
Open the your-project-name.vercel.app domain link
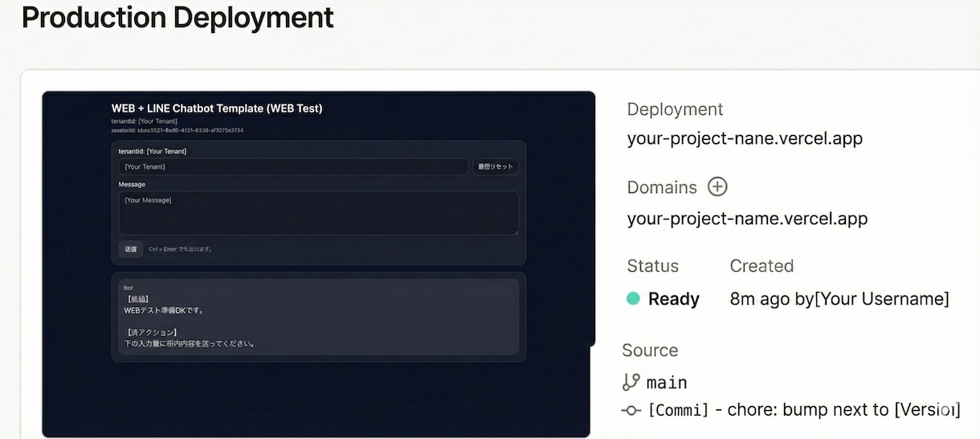[747, 219]
